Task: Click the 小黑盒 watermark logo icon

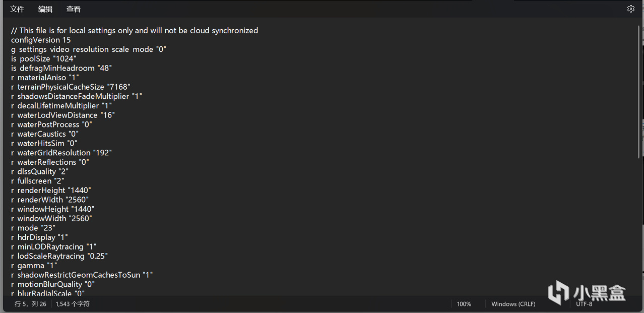Action: point(559,292)
